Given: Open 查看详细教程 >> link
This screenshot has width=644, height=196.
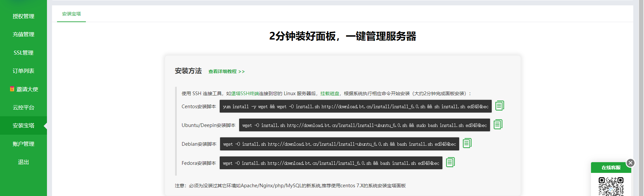Looking at the screenshot, I should pos(227,71).
